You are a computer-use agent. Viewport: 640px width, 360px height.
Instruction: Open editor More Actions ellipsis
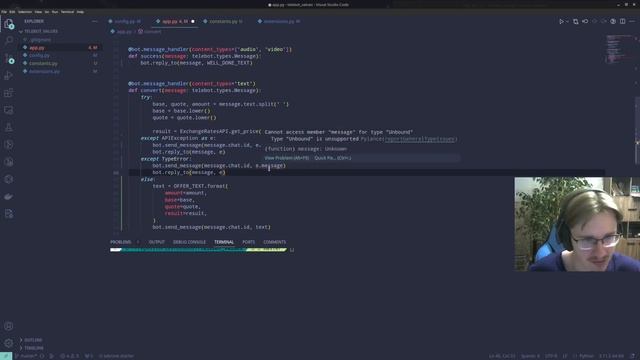point(632,21)
